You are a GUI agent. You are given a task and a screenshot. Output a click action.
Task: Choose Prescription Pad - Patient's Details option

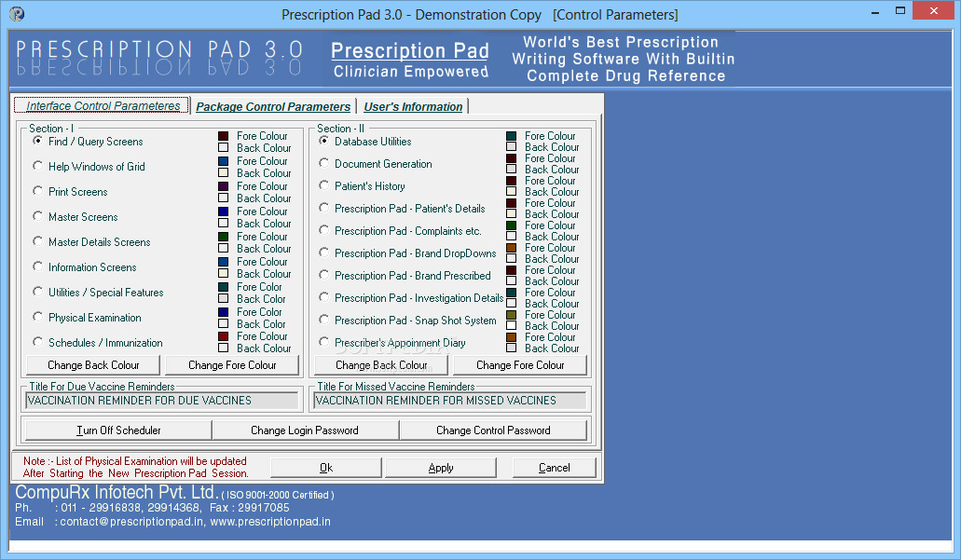pos(324,208)
